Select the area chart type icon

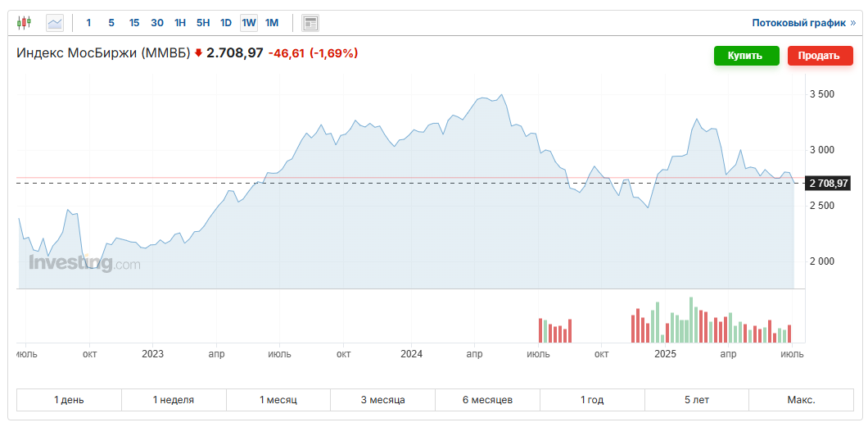point(55,23)
